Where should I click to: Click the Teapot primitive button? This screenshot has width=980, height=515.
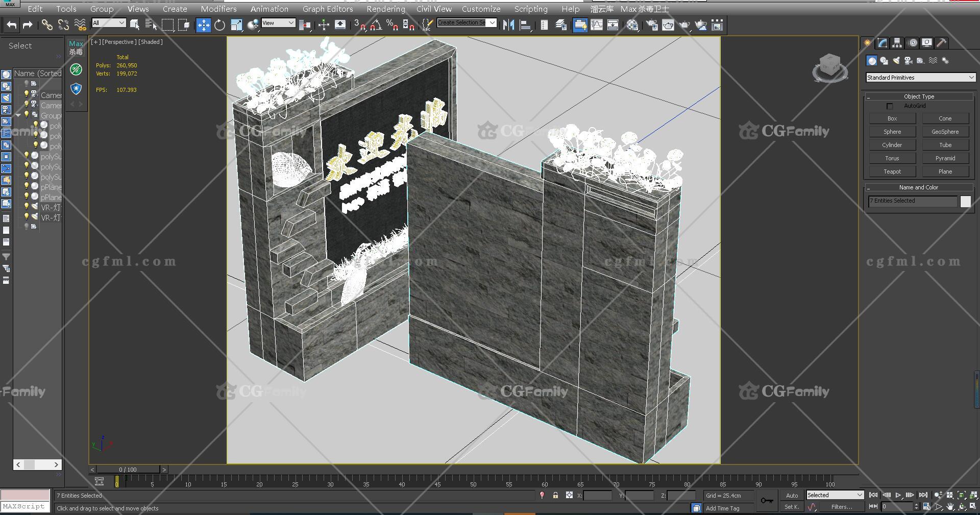(892, 171)
